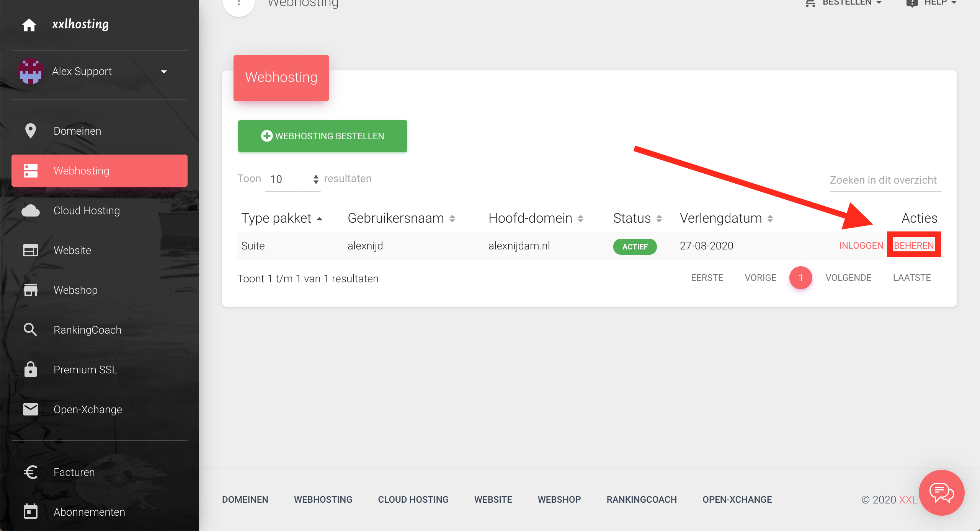The height and width of the screenshot is (531, 980).
Task: Click the Open-Xchange footer link
Action: (737, 500)
